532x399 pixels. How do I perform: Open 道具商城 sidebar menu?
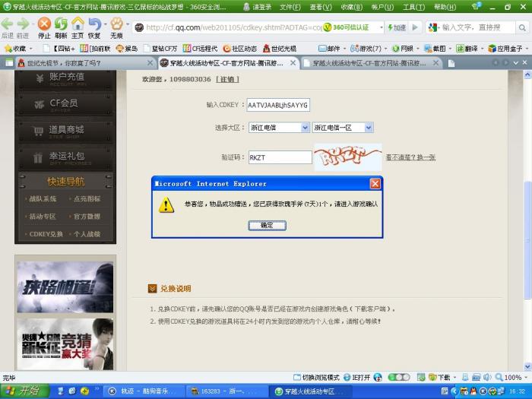(x=66, y=130)
